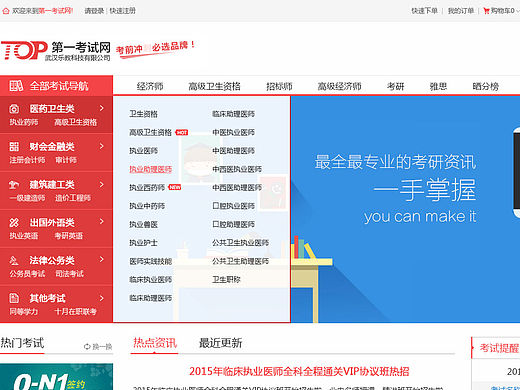Open the 高级经济师 nav item
Viewport: 520px width, 390px height.
[339, 87]
